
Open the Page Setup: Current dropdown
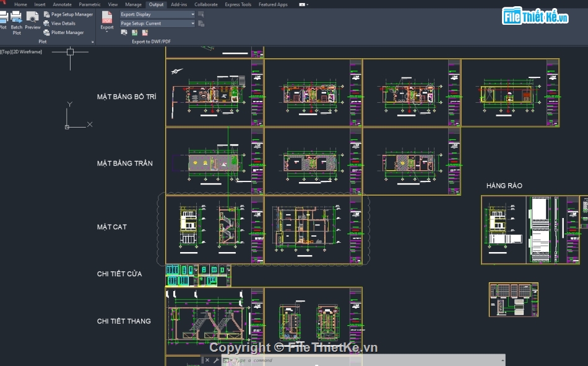tap(157, 24)
